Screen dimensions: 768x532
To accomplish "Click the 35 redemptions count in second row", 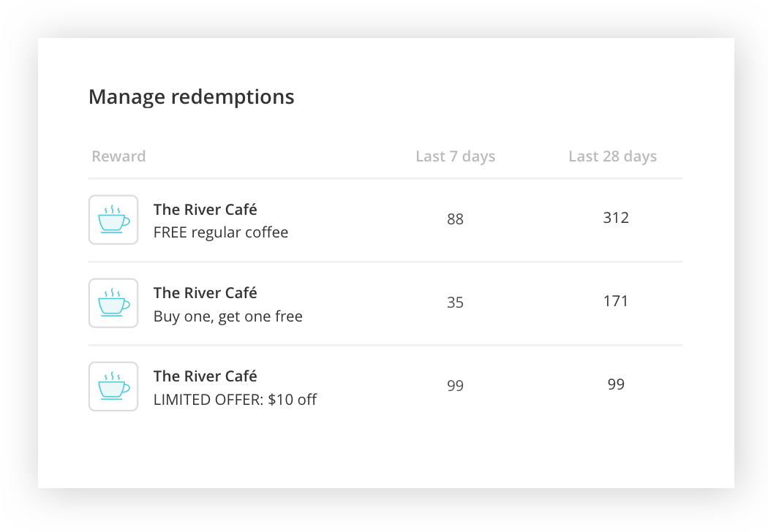I will click(455, 303).
